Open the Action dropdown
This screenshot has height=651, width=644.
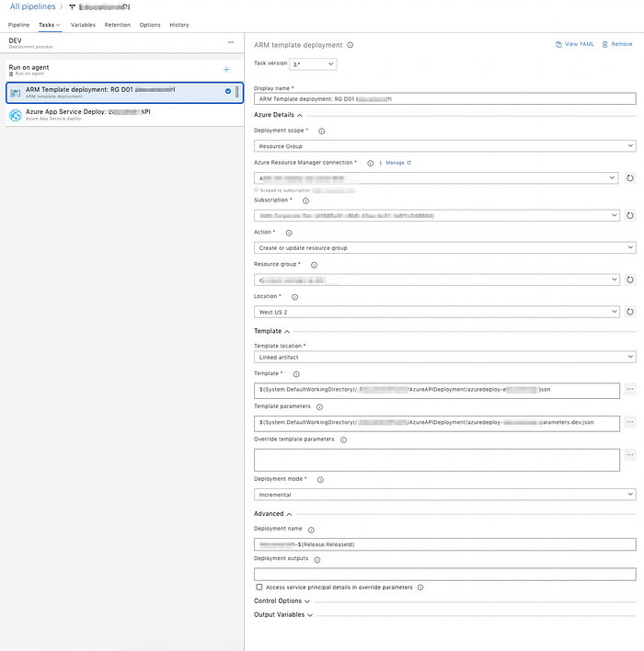point(444,248)
